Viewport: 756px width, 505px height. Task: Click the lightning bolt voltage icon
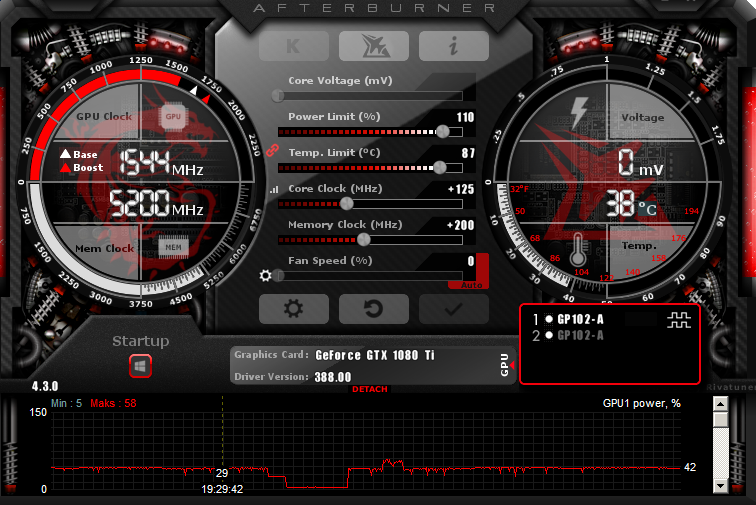[579, 112]
